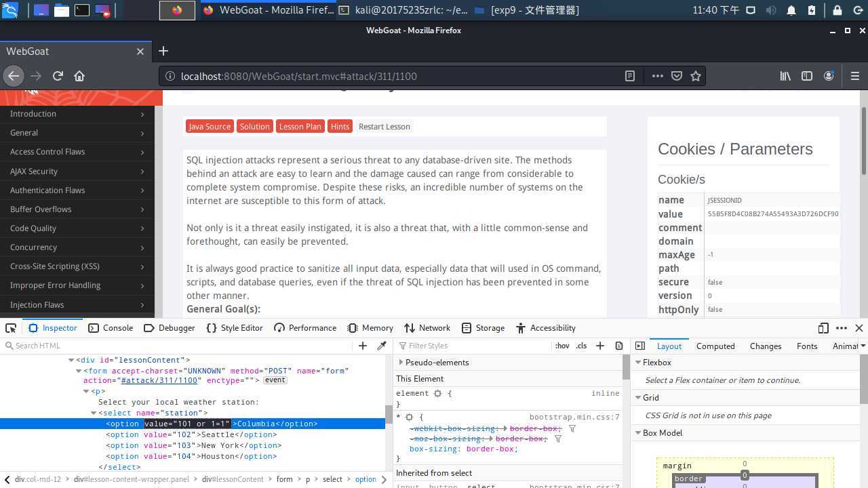The width and height of the screenshot is (868, 488).
Task: Open the Firefox account icon
Action: [829, 76]
